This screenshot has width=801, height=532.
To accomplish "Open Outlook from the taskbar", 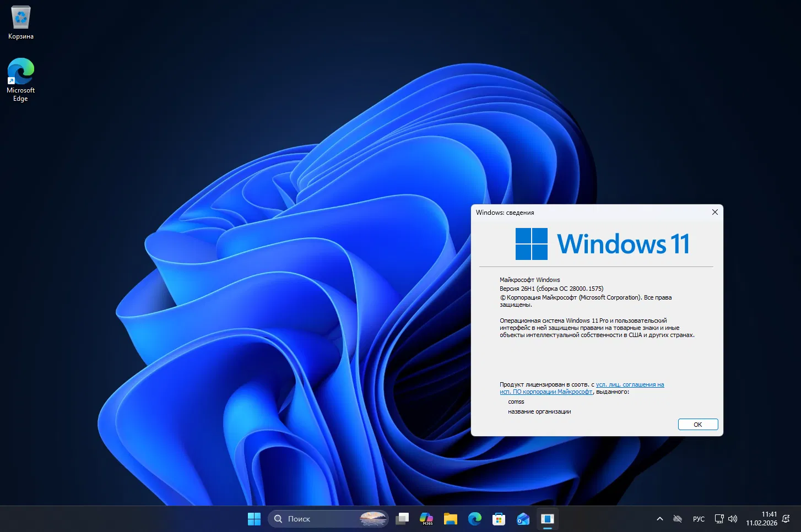I will [x=523, y=518].
